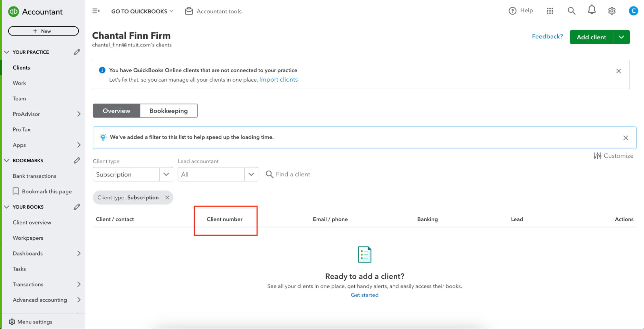
Task: Click into the Find a client field
Action: click(x=293, y=174)
